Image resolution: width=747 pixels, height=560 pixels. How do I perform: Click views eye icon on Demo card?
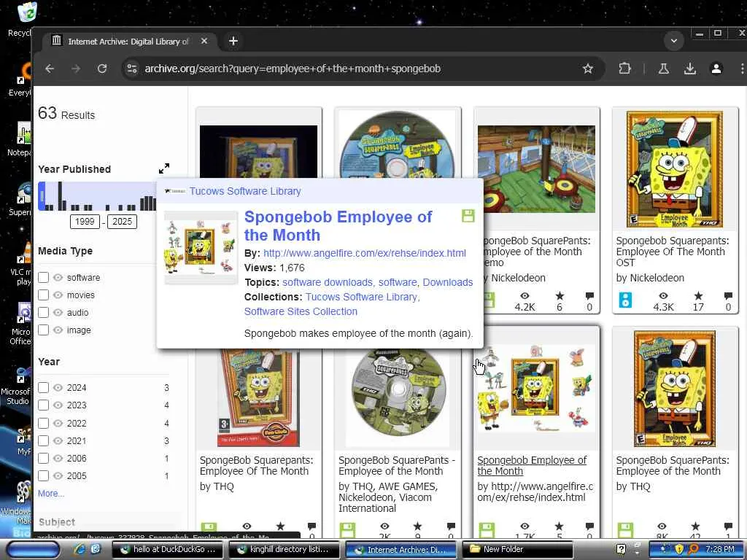[x=525, y=296]
